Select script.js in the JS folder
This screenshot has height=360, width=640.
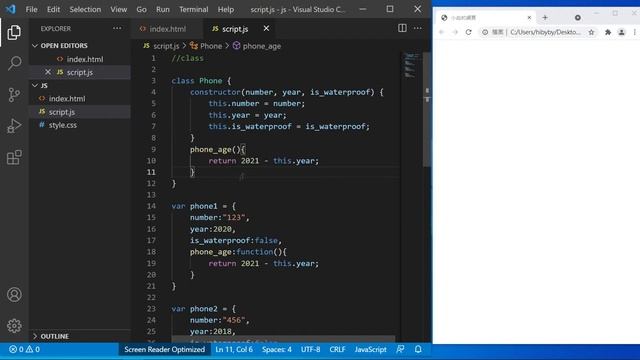click(x=62, y=112)
